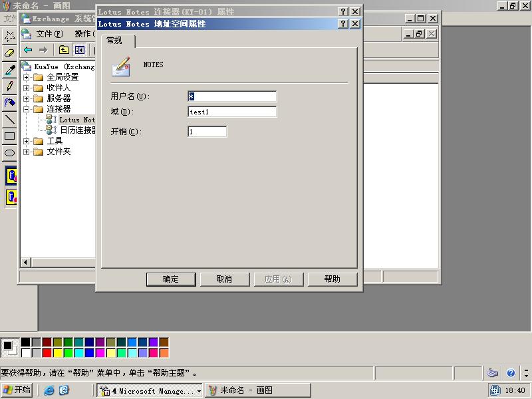Click the 开始 Start button
Viewport: 532px width, 399px height.
[x=17, y=390]
